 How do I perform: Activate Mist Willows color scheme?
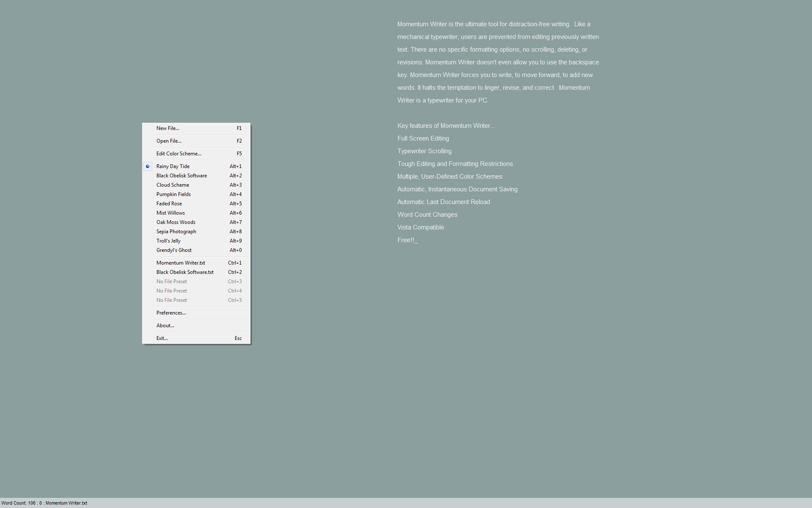(x=170, y=213)
